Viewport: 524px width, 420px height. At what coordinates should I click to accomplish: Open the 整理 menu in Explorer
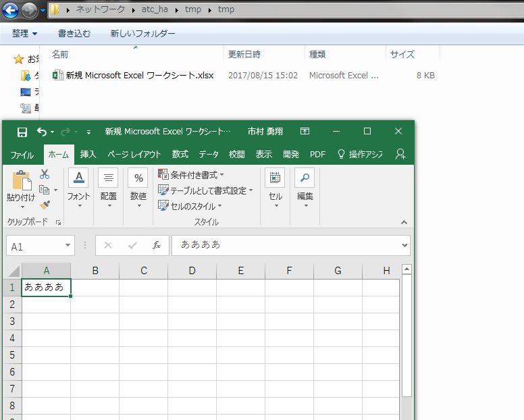(x=24, y=33)
